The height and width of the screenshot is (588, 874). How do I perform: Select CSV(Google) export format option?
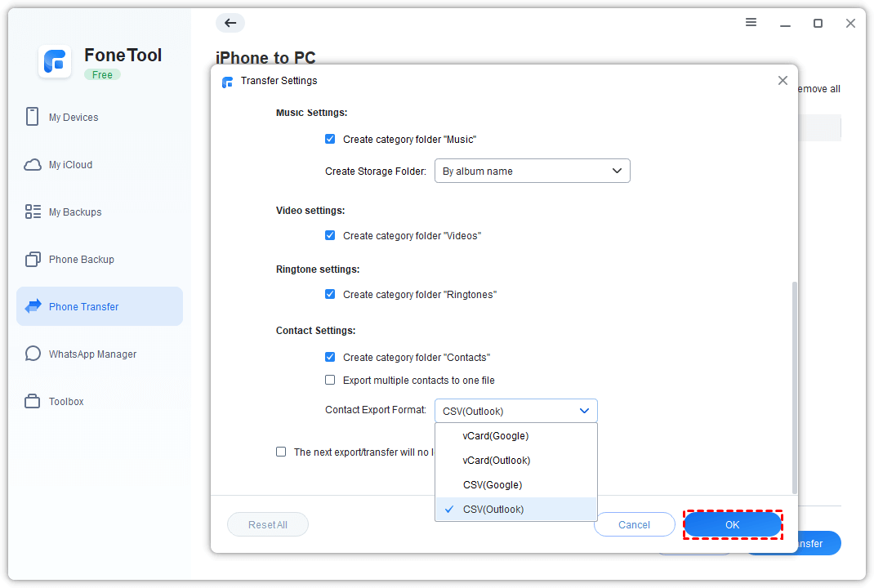point(492,485)
